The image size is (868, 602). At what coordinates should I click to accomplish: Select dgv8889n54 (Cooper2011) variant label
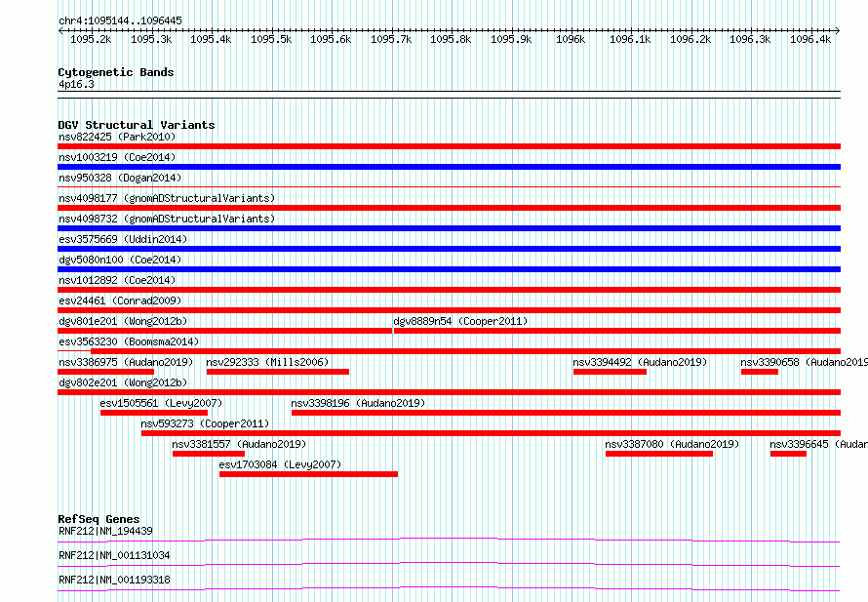pyautogui.click(x=460, y=321)
